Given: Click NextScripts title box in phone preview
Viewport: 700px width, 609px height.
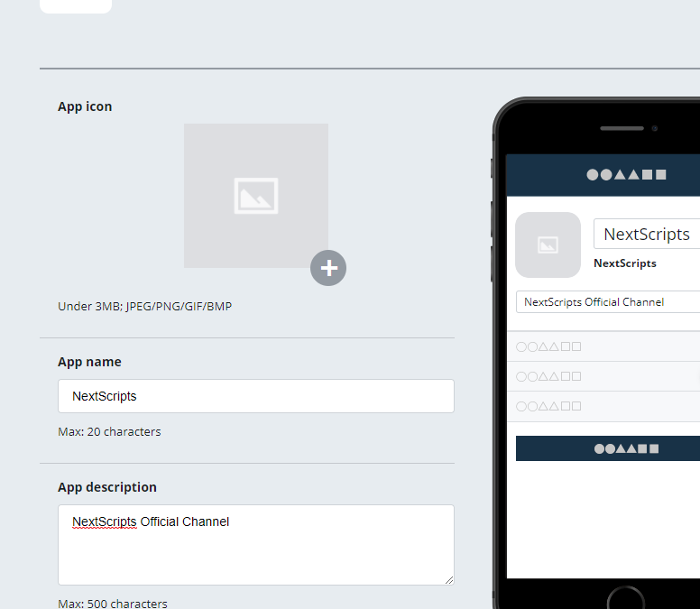Looking at the screenshot, I should tap(647, 234).
